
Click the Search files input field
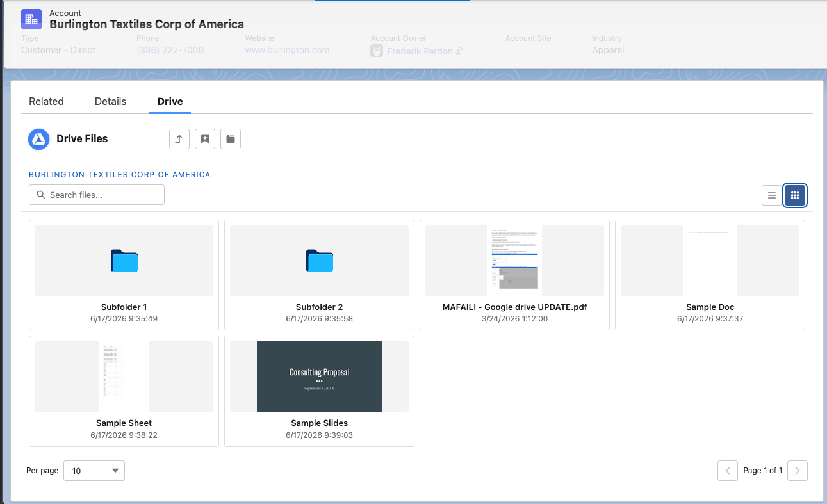(97, 195)
